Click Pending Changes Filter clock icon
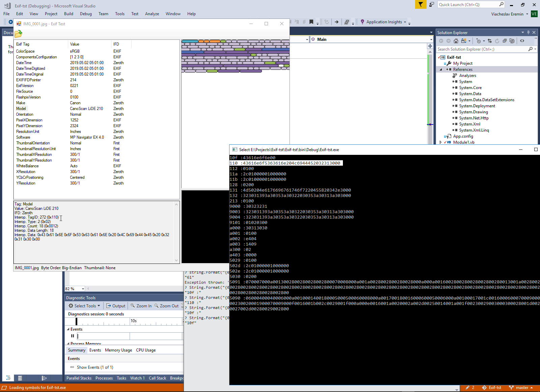The height and width of the screenshot is (392, 540). pyautogui.click(x=479, y=41)
